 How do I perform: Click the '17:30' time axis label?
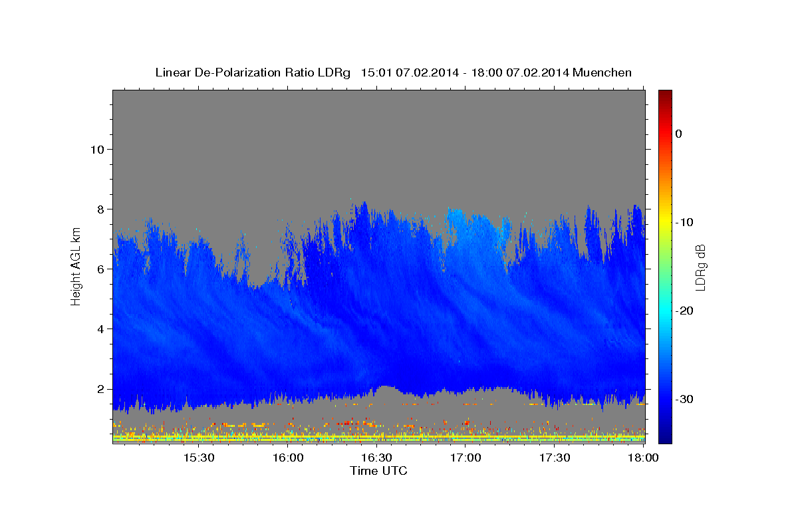click(555, 458)
